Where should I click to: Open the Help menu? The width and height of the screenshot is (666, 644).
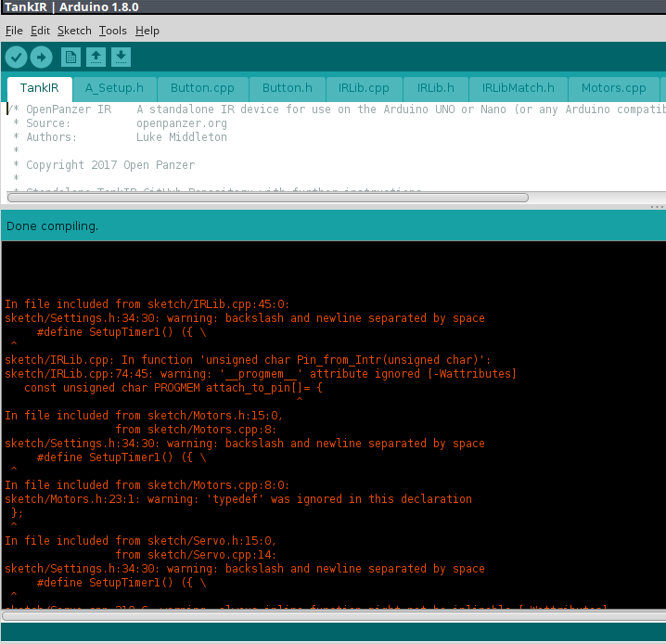[147, 31]
